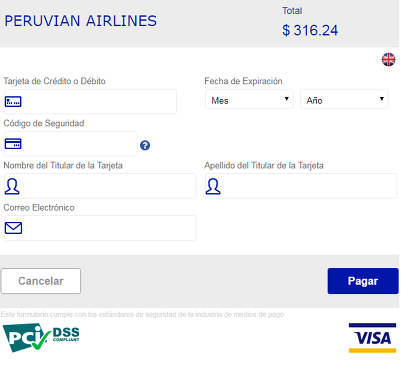Image resolution: width=410 pixels, height=385 pixels.
Task: Click the Pagar button
Action: (x=363, y=281)
